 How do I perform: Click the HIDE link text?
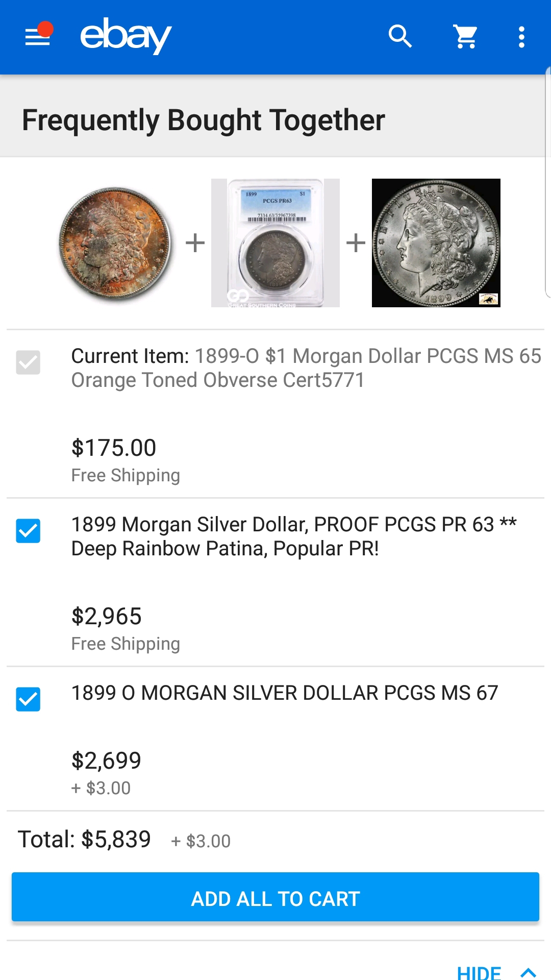pyautogui.click(x=479, y=972)
